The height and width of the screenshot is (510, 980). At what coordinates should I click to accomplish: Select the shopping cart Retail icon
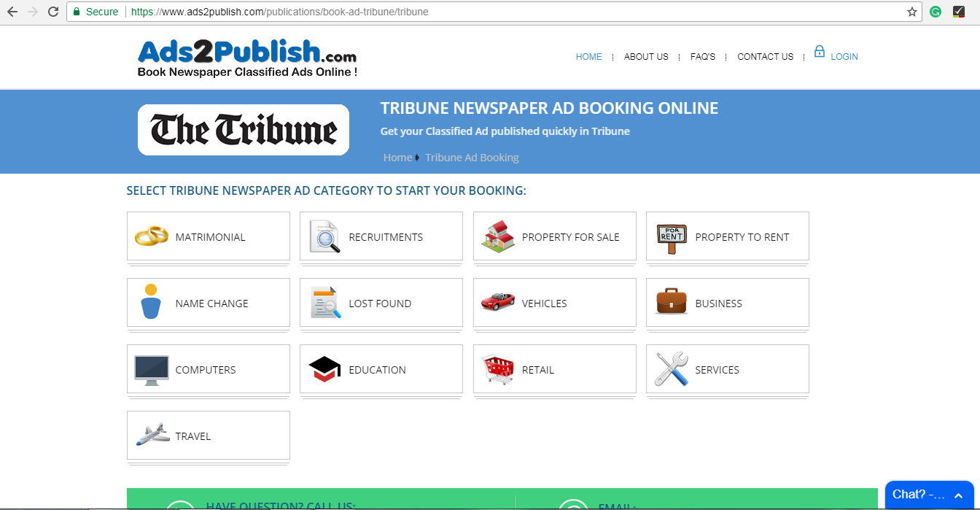(497, 369)
